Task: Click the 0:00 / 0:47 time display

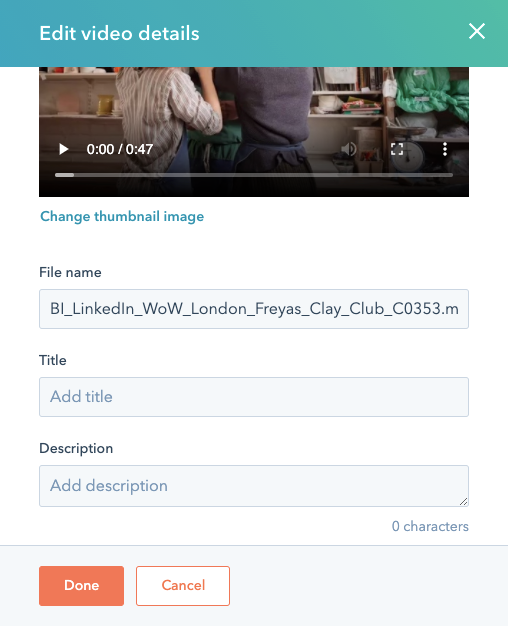Action: 120,149
